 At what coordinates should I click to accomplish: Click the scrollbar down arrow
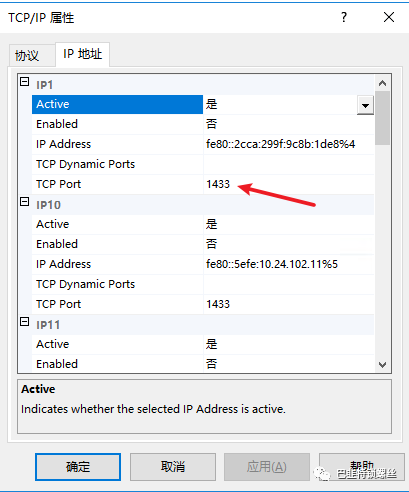pos(383,365)
